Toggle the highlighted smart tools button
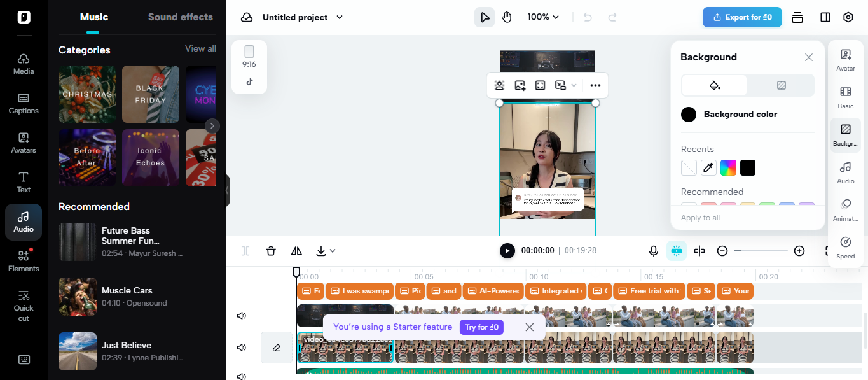This screenshot has height=380, width=868. point(677,250)
